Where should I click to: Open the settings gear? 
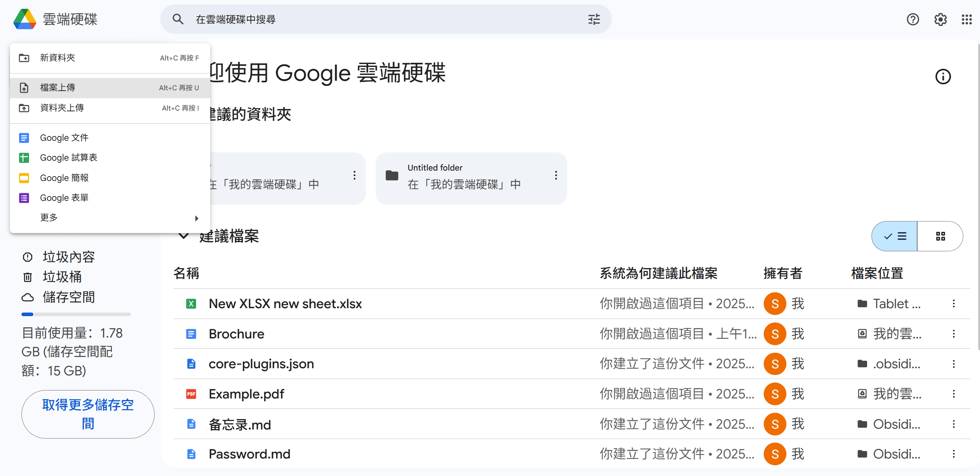(x=940, y=19)
